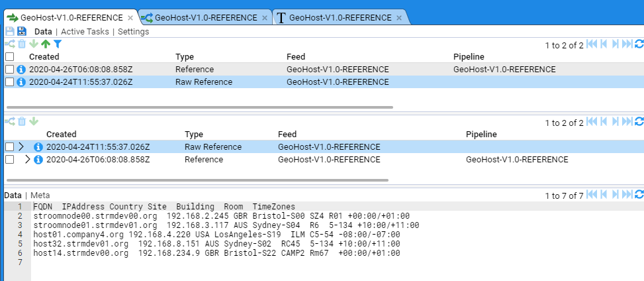The image size is (644, 281).
Task: Tick the select-all checkbox in top table header
Action: click(9, 57)
